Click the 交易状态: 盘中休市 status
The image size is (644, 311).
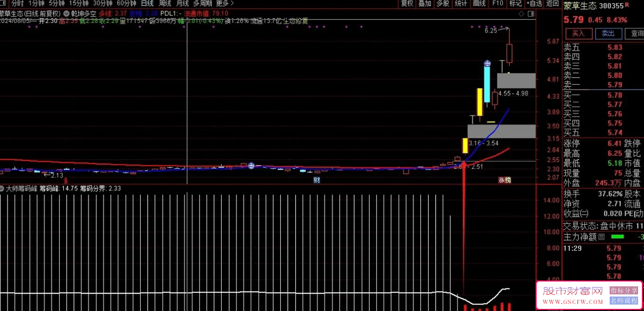598,226
